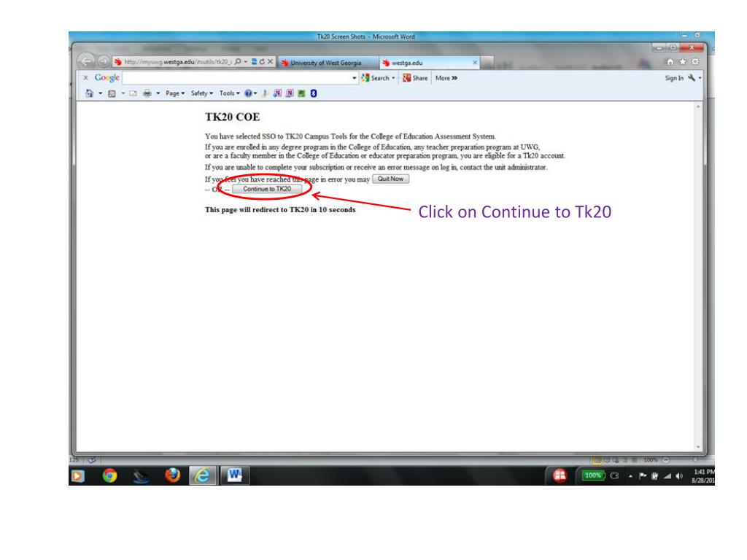Stop loading with the X icon in address bar
This screenshot has height=560, width=747.
point(270,62)
